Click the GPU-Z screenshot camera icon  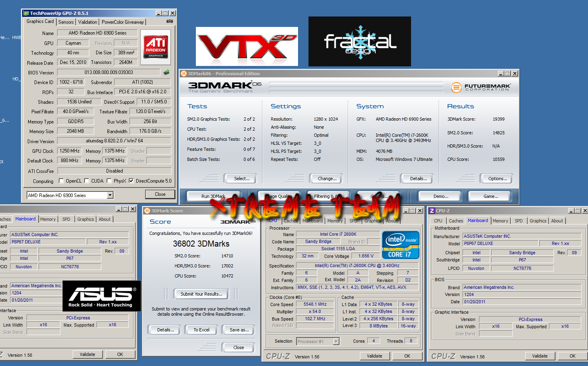pyautogui.click(x=170, y=21)
